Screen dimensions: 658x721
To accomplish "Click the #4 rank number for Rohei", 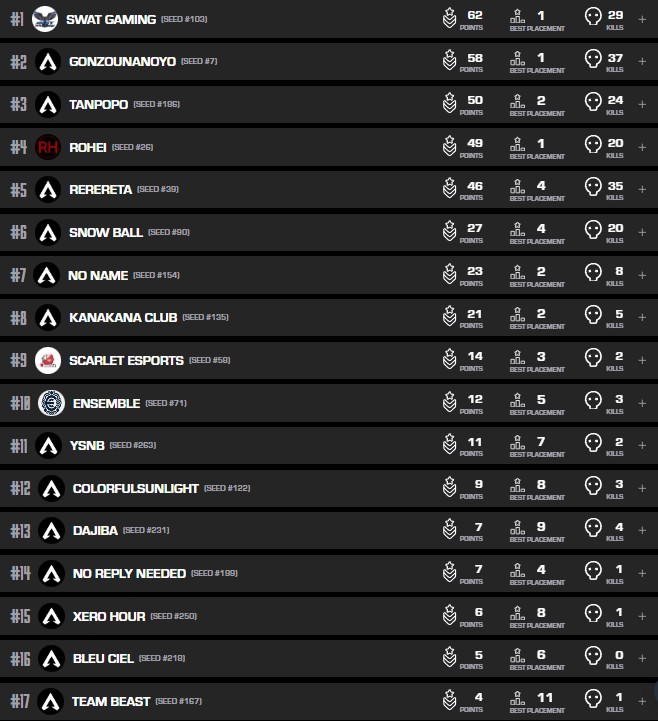I will click(18, 147).
